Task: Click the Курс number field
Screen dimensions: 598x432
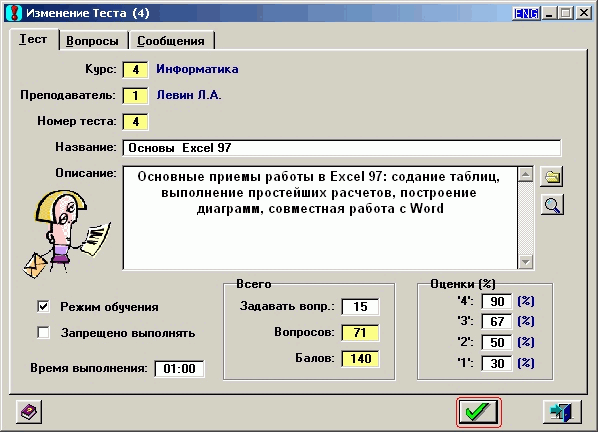Action: 135,70
